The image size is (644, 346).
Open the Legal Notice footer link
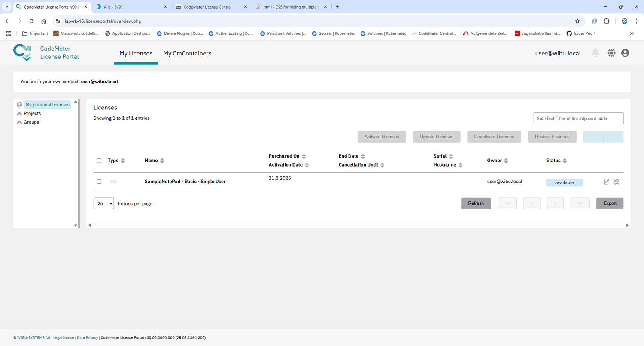pos(64,338)
